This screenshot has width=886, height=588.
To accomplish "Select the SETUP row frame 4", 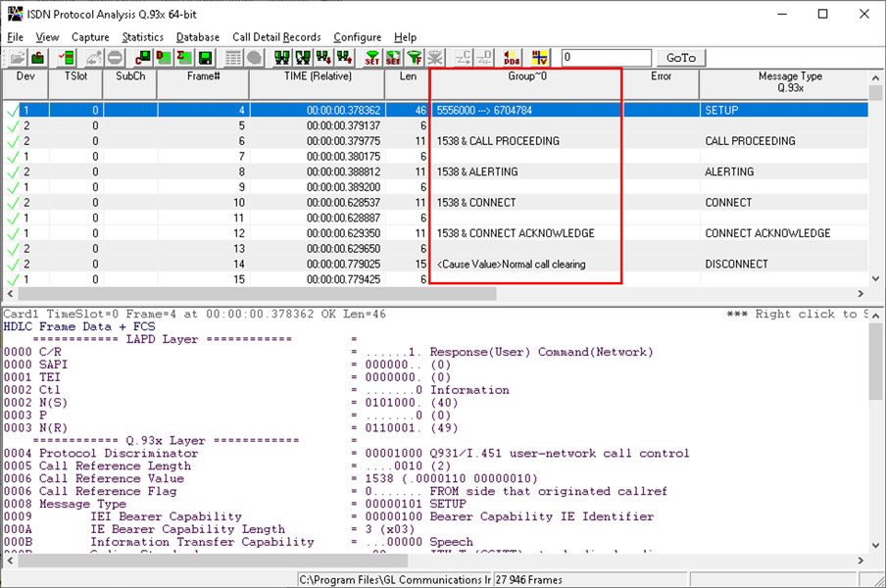I will coord(436,110).
